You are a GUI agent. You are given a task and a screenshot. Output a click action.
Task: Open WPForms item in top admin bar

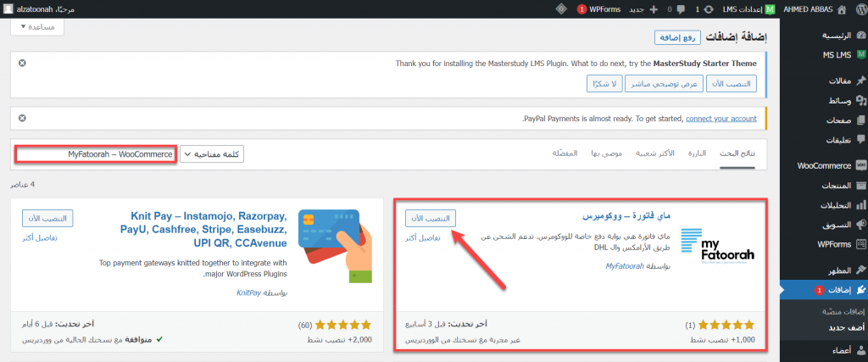pos(598,8)
